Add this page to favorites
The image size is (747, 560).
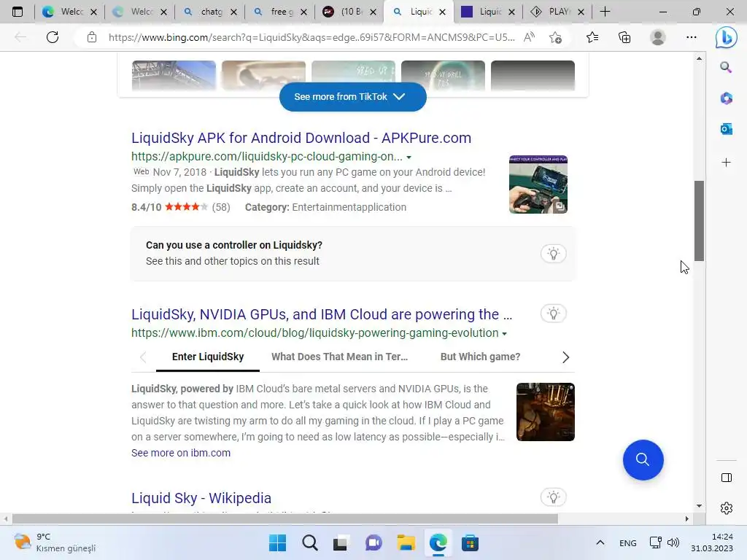click(555, 37)
